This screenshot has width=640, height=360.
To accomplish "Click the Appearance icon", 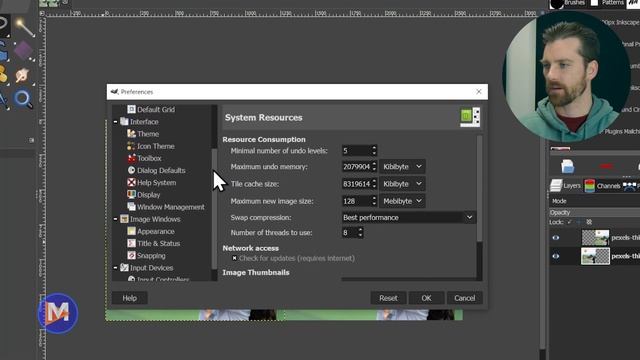I will click(x=131, y=231).
